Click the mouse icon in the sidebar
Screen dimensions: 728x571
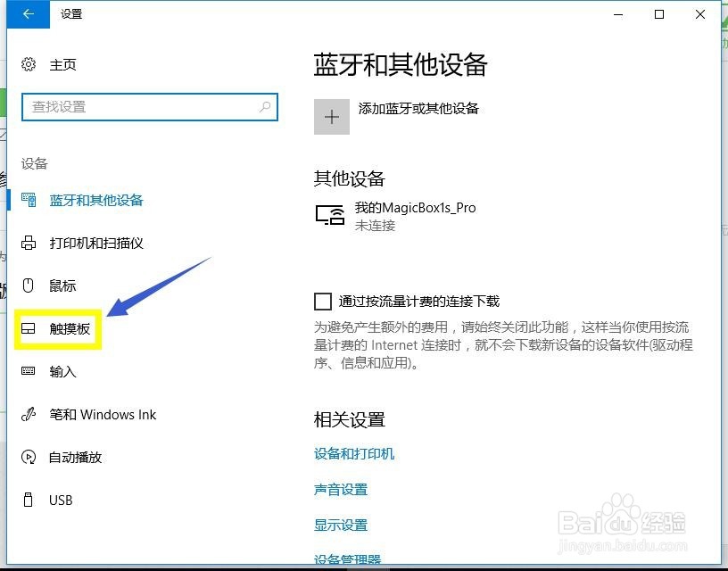29,285
